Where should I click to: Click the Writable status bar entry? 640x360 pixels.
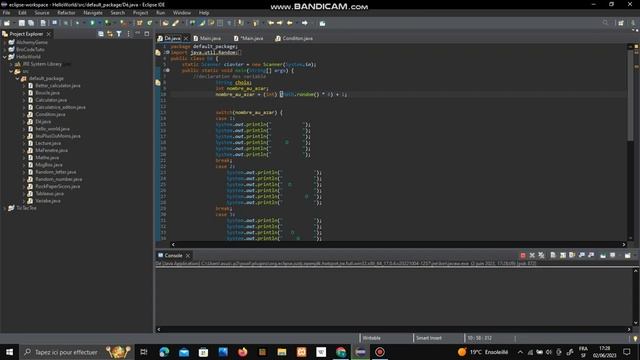tap(371, 338)
